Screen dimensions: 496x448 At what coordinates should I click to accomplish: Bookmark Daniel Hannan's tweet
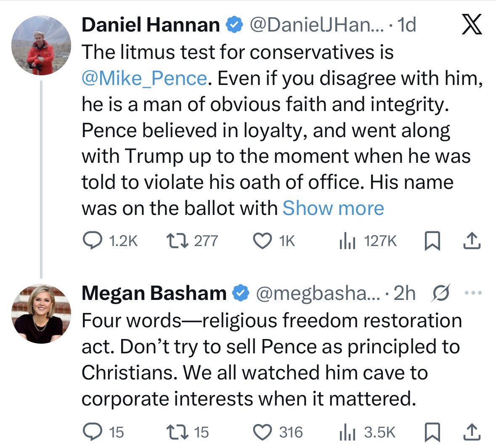(432, 241)
